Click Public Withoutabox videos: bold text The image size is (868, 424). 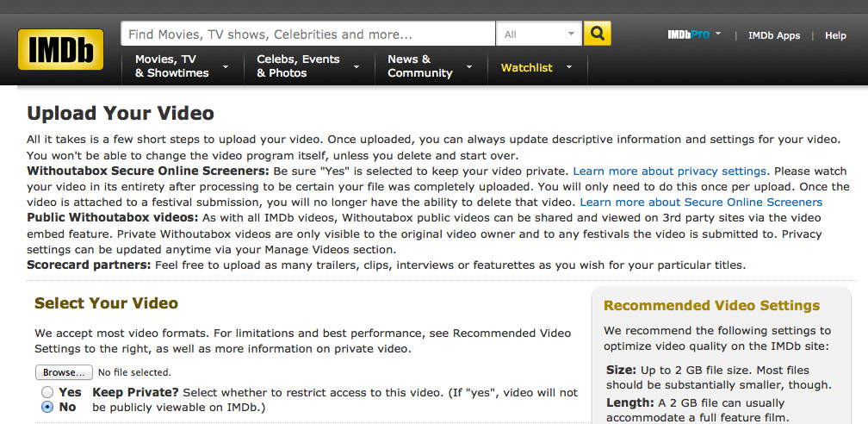point(112,218)
